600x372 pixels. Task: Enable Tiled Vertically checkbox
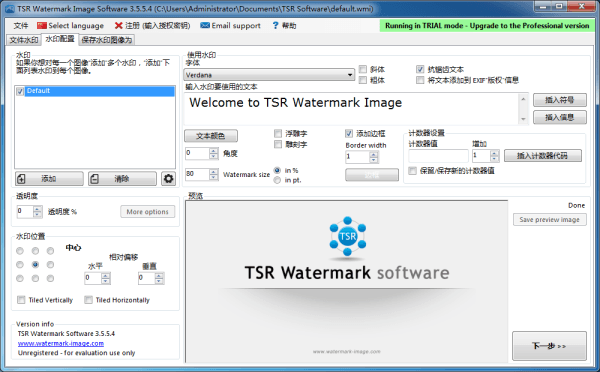coord(21,300)
